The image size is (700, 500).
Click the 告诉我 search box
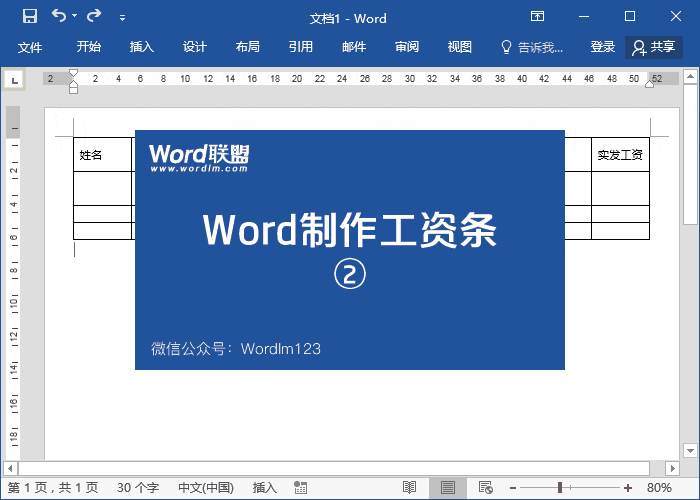tap(532, 47)
